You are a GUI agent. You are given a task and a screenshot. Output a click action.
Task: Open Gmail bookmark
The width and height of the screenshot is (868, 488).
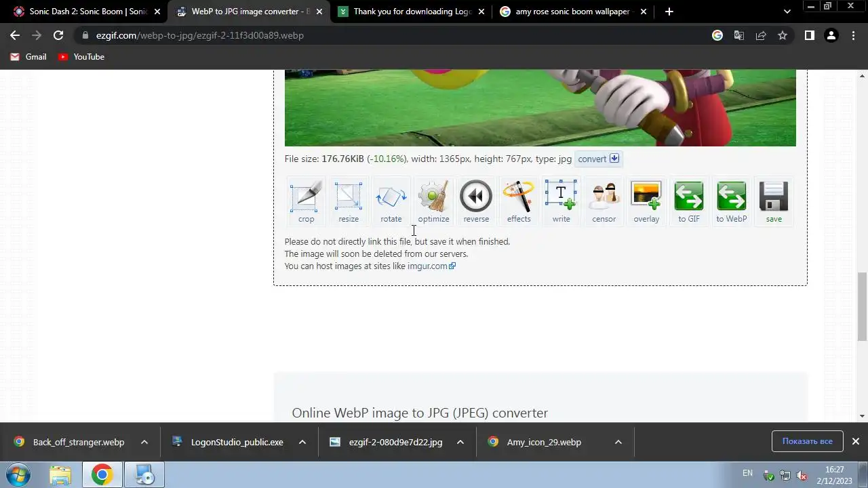point(28,57)
